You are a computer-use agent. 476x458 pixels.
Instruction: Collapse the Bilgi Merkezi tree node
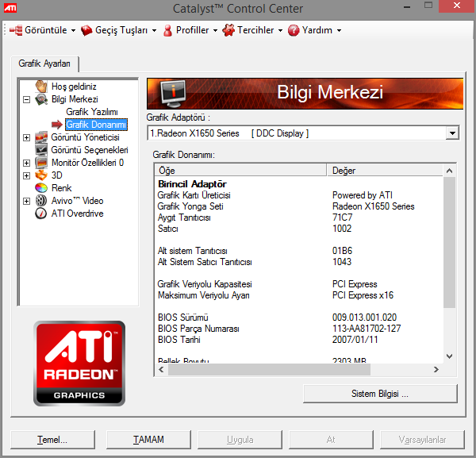click(27, 100)
